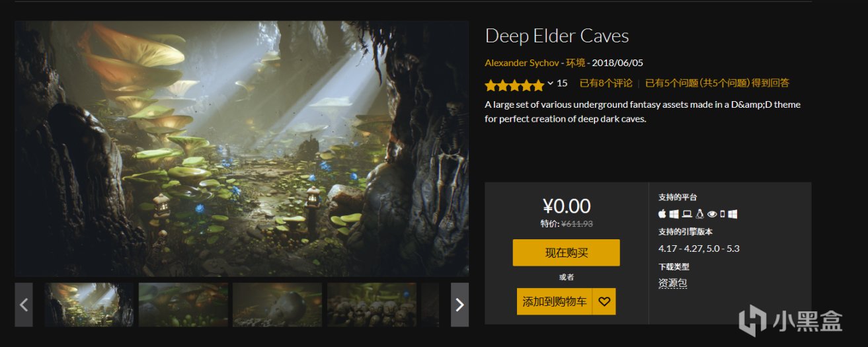Show next thumbnails with the right arrow

[459, 305]
